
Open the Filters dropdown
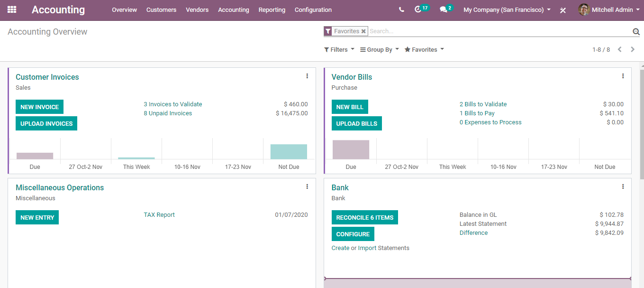[339, 49]
